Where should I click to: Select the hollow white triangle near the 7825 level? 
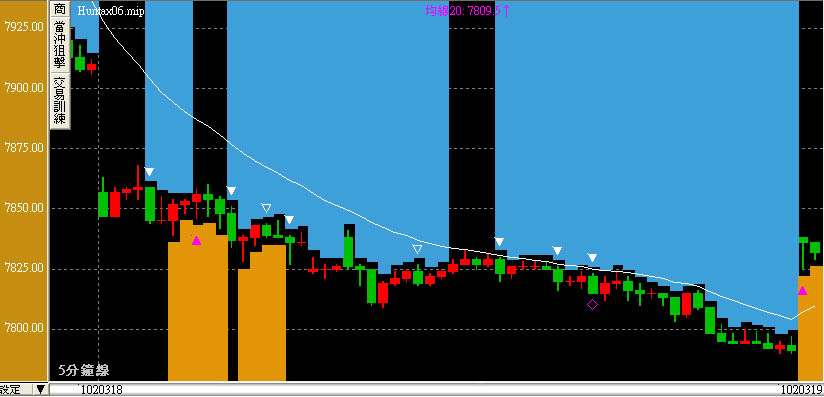click(x=417, y=249)
